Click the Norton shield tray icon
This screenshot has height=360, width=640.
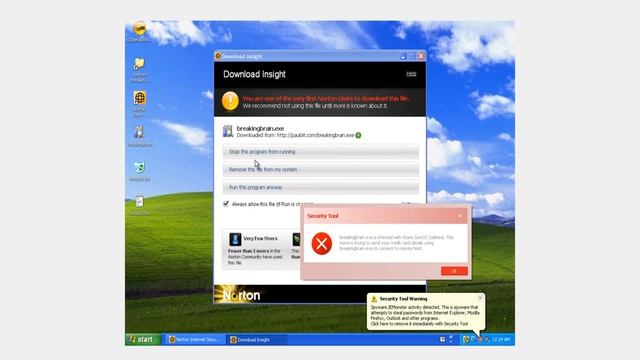tap(466, 339)
